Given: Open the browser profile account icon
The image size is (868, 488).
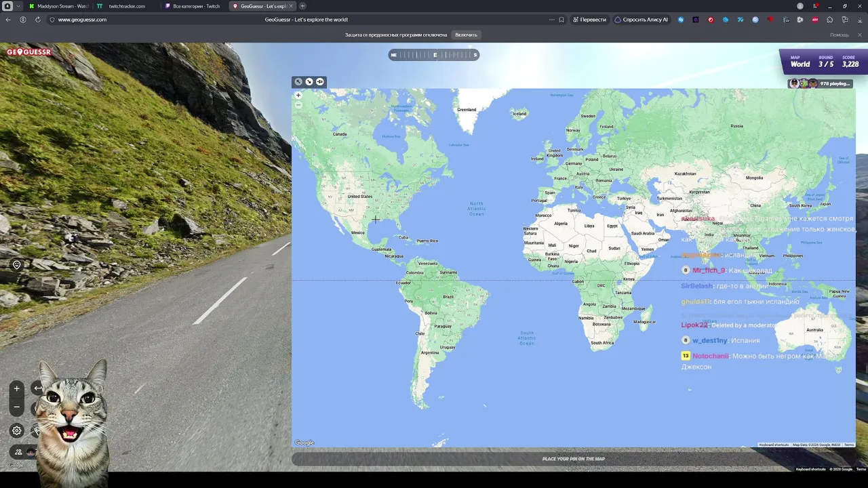Looking at the screenshot, I should pos(23,20).
